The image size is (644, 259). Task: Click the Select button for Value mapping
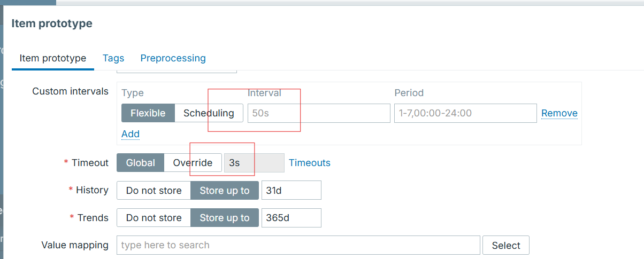[506, 245]
